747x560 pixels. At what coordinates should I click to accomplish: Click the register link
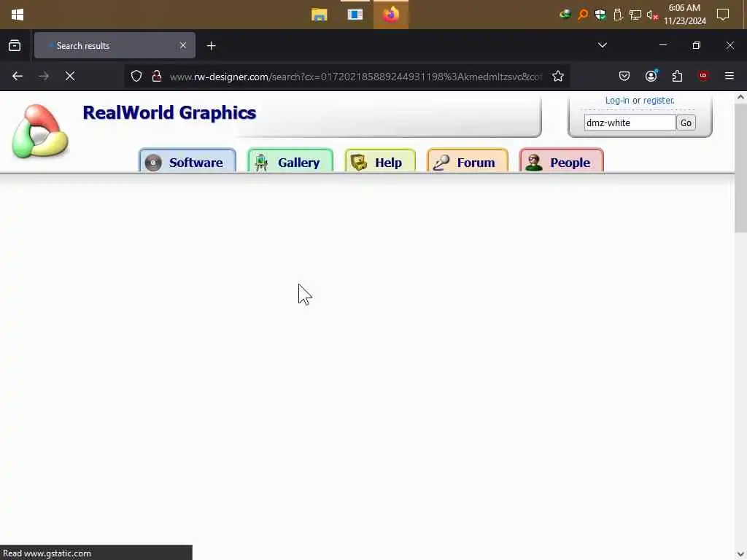[659, 101]
